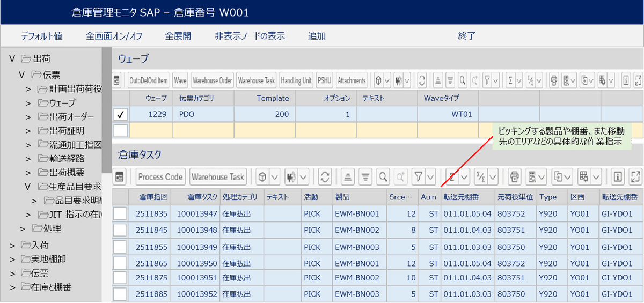Screen dimensions: 644x303
Task: Select checkbox for warehouse task 100013948
Action: (x=119, y=231)
